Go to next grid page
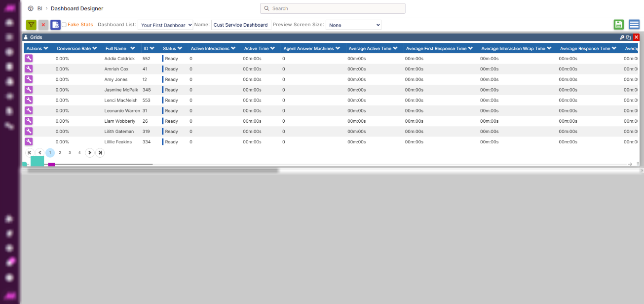 tap(89, 153)
